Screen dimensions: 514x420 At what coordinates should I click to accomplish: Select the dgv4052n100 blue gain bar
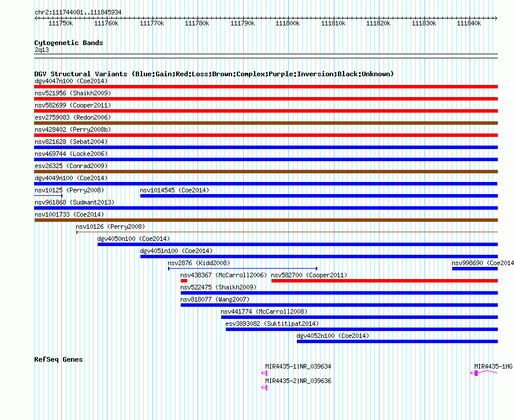[397, 341]
